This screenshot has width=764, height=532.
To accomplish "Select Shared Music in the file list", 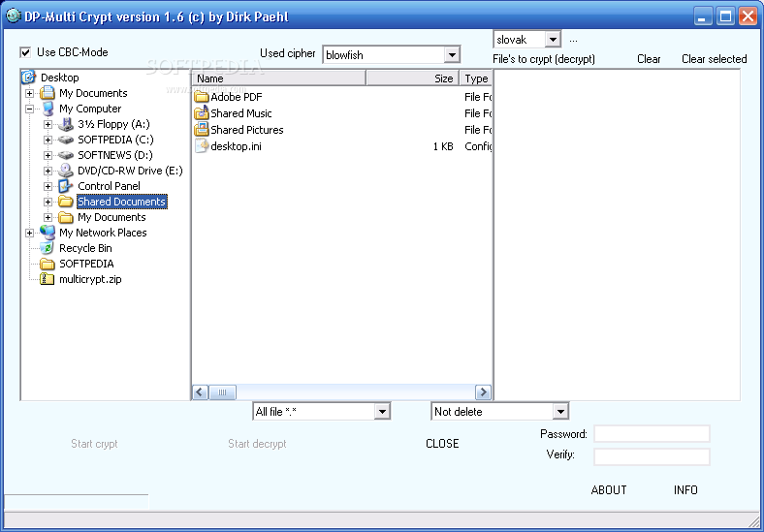I will tap(241, 113).
